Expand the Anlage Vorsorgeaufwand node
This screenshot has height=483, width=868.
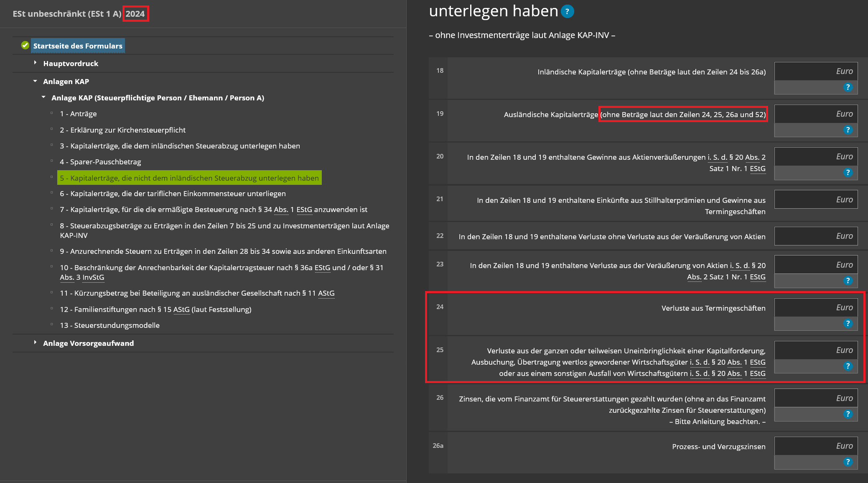click(35, 342)
